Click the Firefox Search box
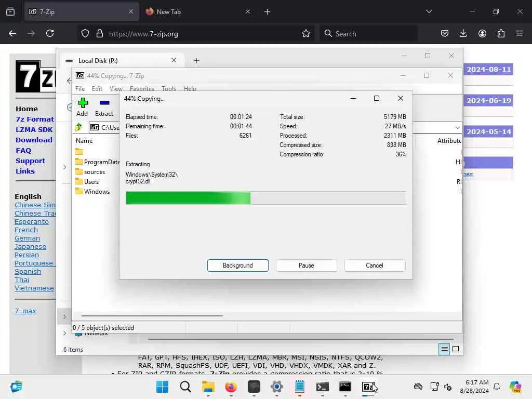 coord(368,34)
